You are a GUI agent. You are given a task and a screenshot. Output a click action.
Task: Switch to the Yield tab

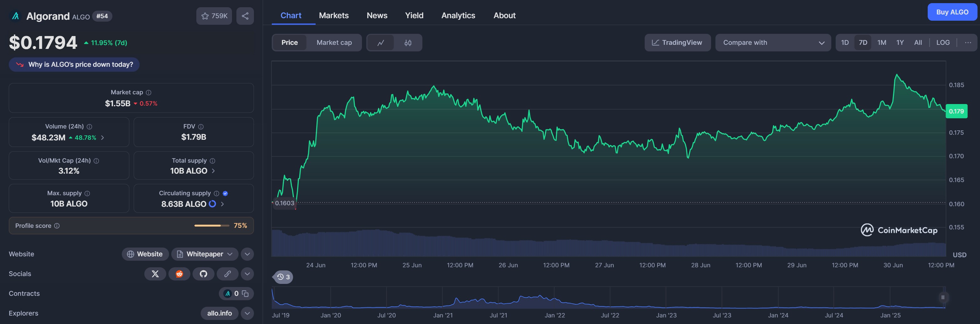point(414,16)
